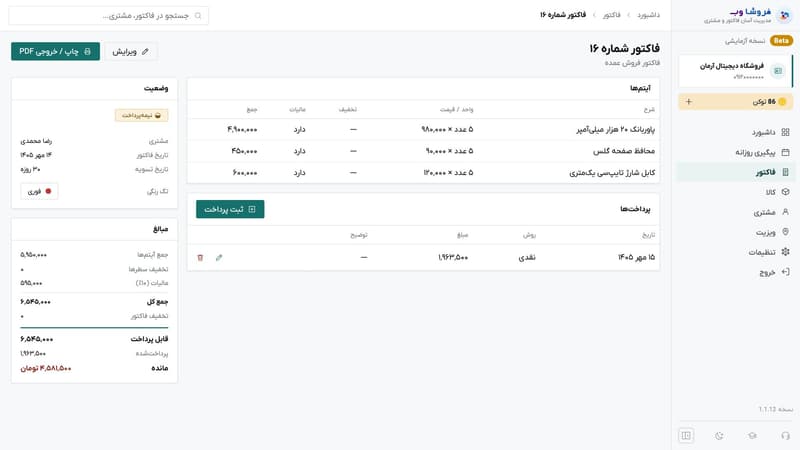800x450 pixels.
Task: Click the ۵,۹۵۰,۰۰۰ value beside جمع آیتم‌ها
Action: click(34, 255)
